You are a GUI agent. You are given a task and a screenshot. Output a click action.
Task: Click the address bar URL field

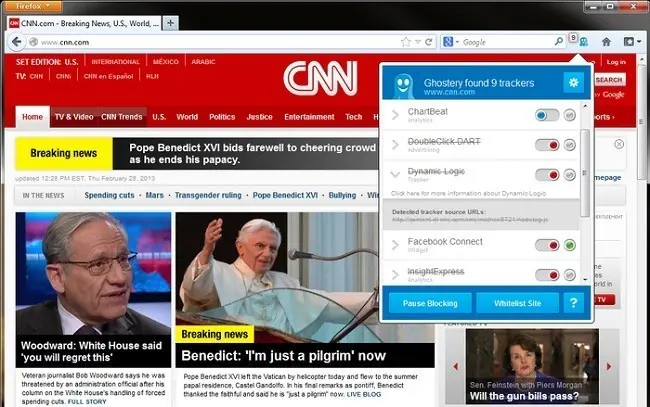220,42
